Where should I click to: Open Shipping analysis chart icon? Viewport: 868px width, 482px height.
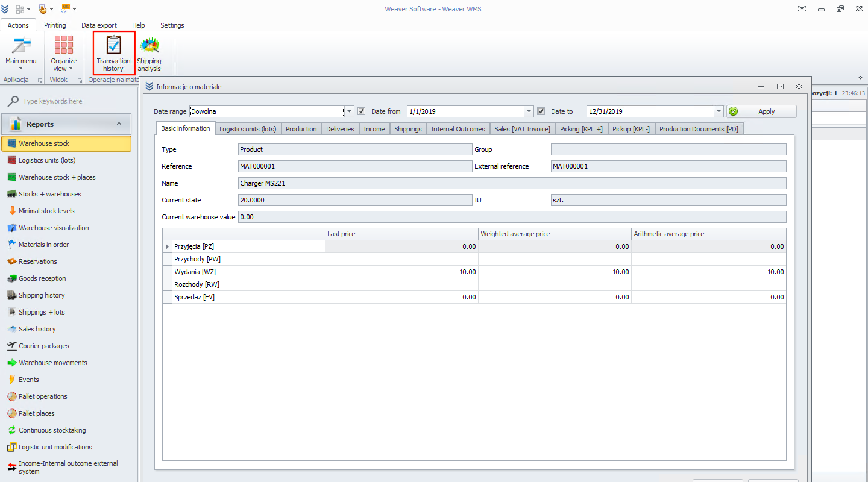pyautogui.click(x=149, y=45)
